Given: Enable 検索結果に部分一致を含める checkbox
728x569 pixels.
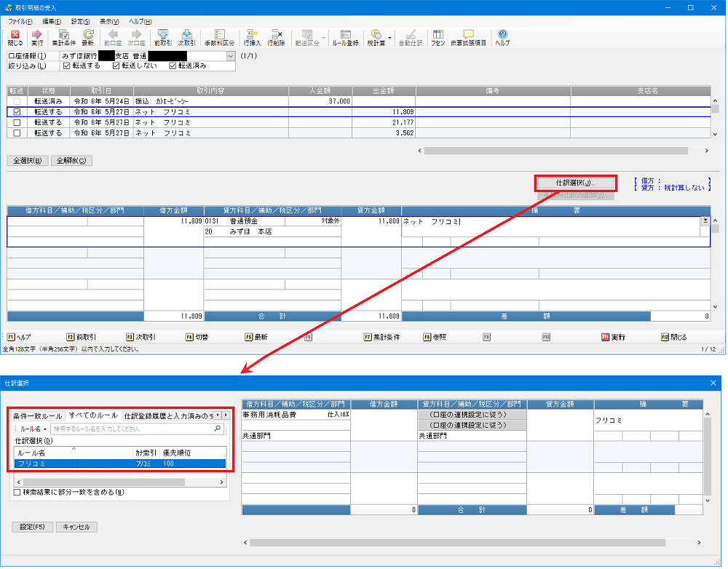Looking at the screenshot, I should tap(17, 493).
